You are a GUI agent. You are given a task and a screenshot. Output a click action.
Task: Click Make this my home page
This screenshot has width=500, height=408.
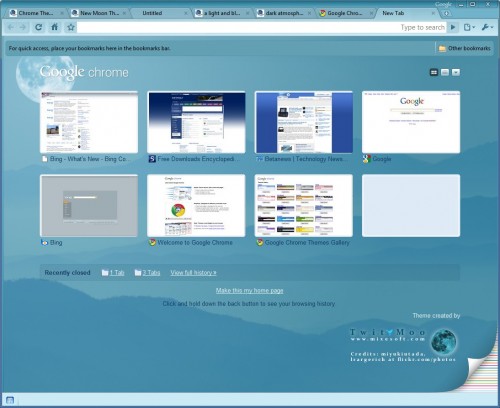point(249,290)
